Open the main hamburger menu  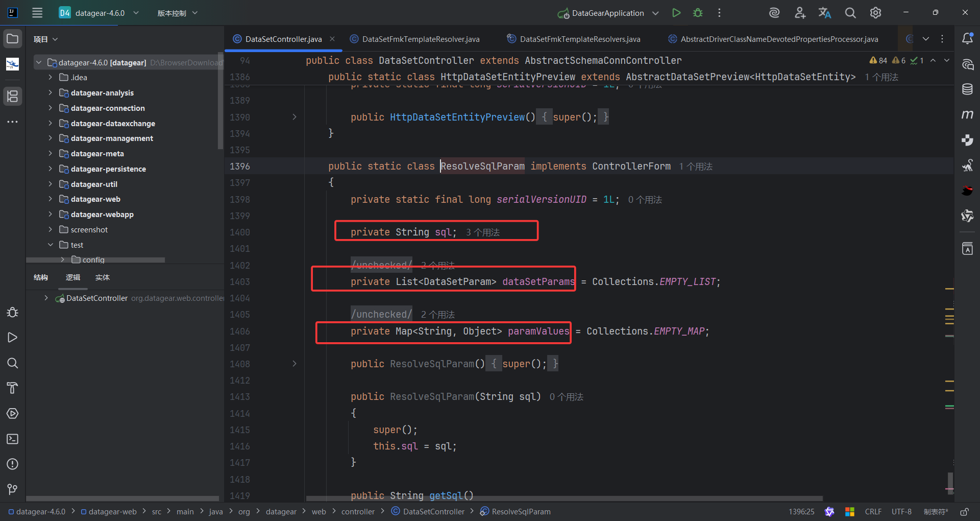tap(37, 13)
